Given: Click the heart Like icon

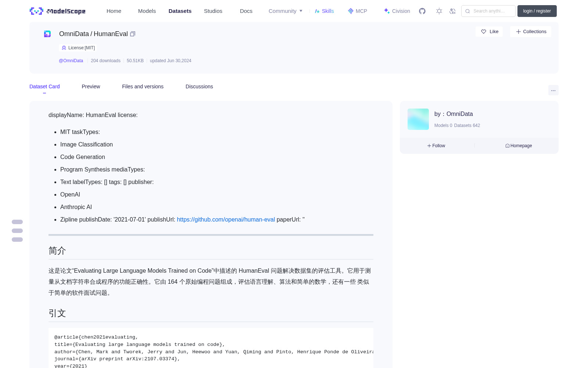Looking at the screenshot, I should (484, 32).
